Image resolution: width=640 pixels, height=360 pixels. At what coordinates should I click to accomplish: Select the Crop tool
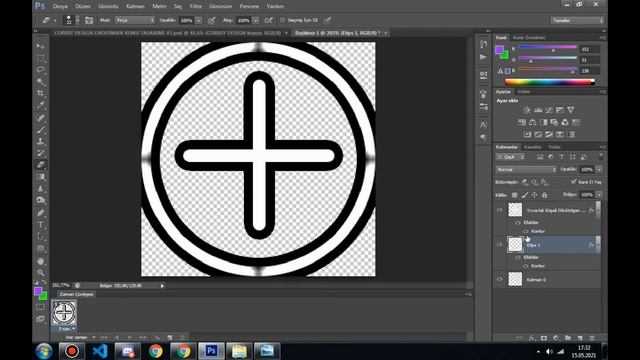point(40,93)
